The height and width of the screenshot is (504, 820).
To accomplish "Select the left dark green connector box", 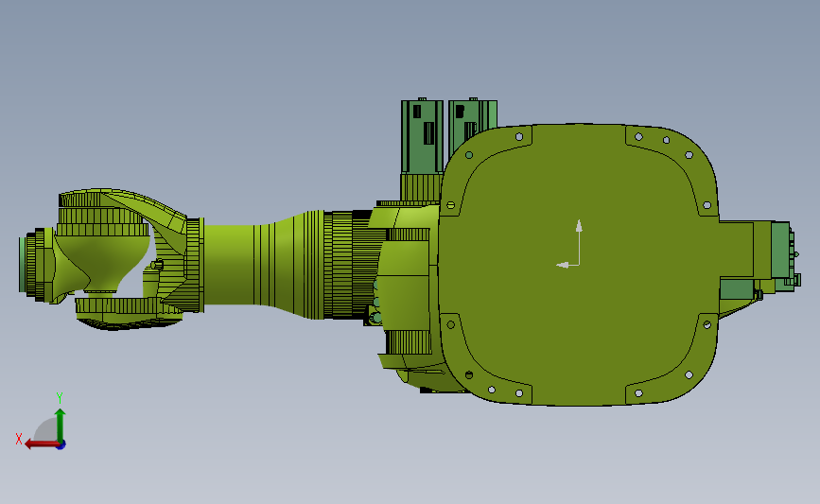I will [x=422, y=136].
